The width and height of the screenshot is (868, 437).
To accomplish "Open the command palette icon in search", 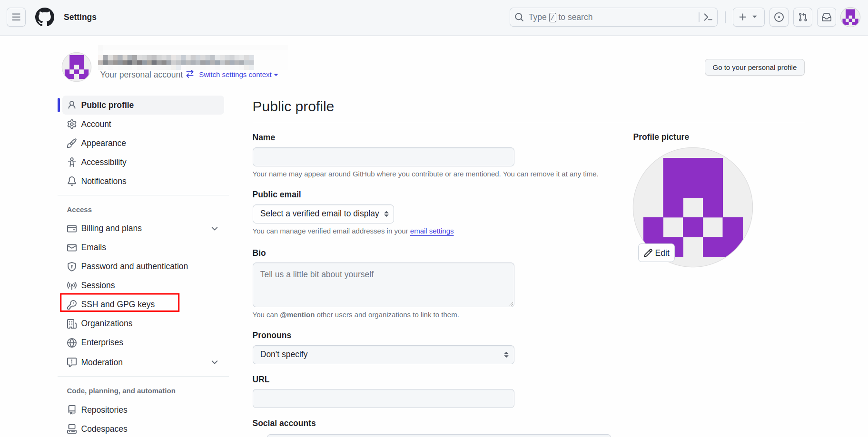I will pos(708,17).
